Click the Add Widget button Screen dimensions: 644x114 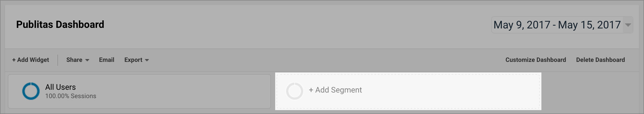[x=31, y=60]
